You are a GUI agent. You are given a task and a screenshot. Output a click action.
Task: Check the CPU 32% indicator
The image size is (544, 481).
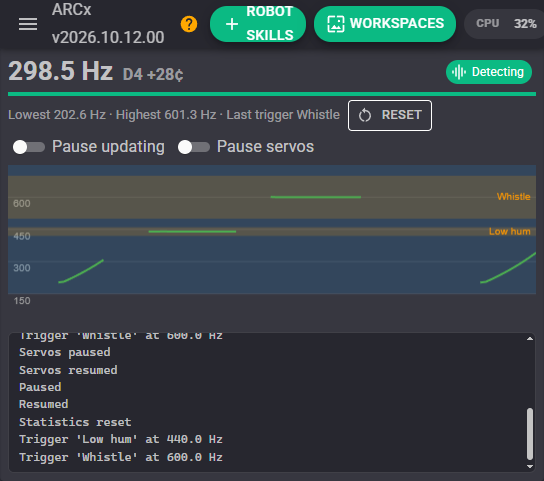pos(506,24)
